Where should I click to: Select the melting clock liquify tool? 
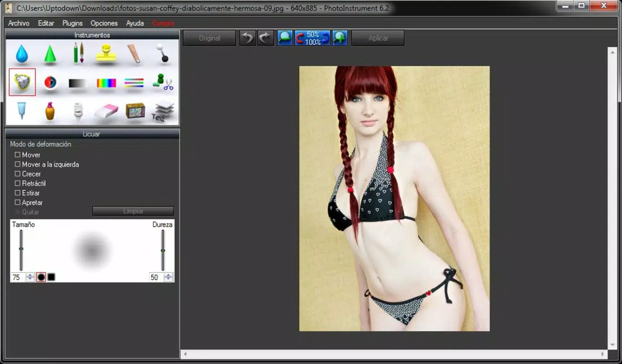pos(22,82)
